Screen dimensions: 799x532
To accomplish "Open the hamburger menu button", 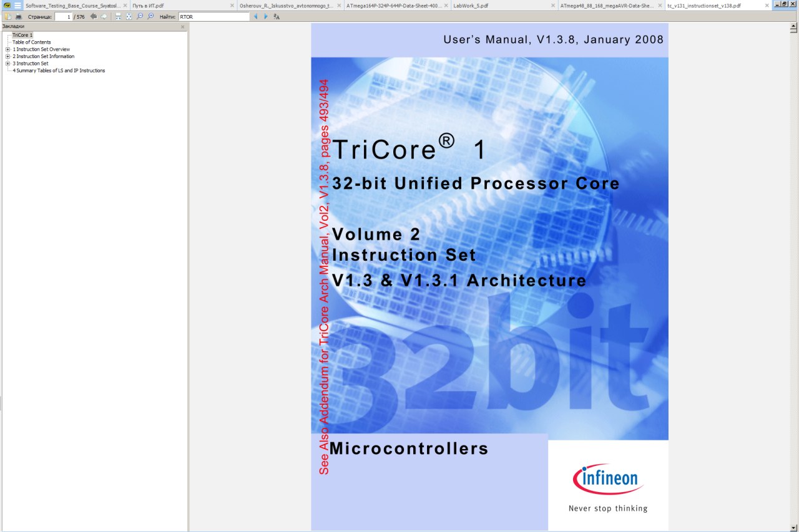I will pos(17,5).
